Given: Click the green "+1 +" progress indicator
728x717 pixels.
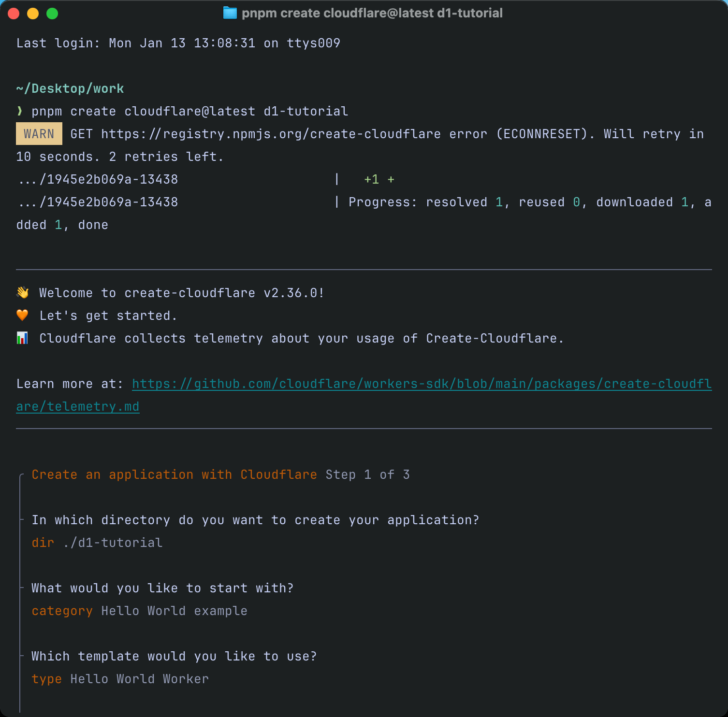Looking at the screenshot, I should [x=379, y=179].
